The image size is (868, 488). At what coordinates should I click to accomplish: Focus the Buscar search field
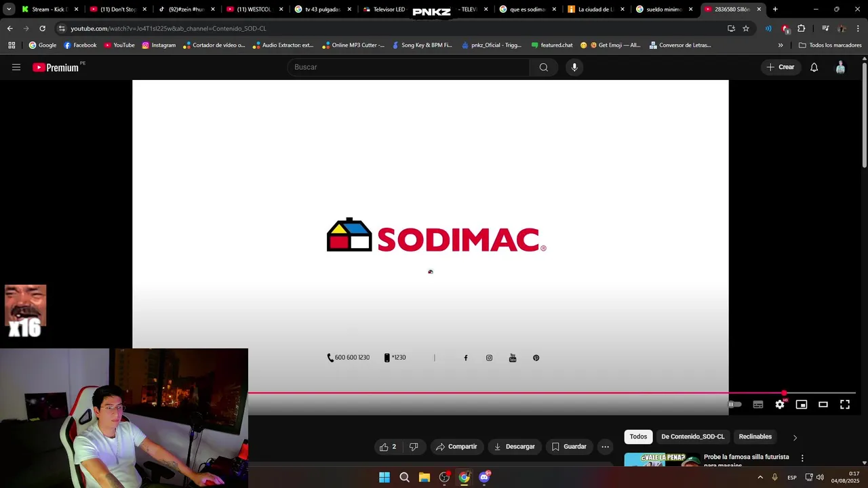click(409, 67)
